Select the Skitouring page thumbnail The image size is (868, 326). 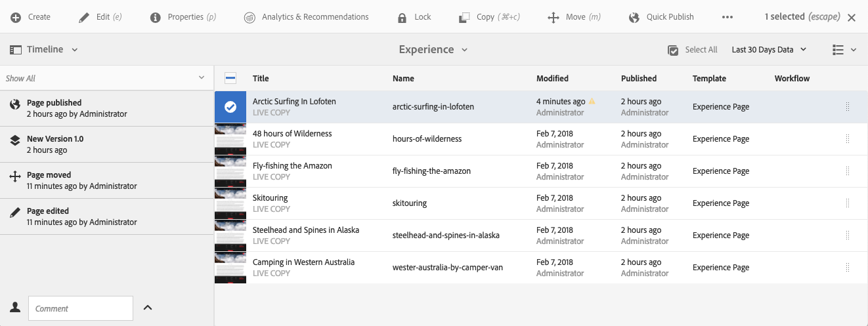point(230,203)
